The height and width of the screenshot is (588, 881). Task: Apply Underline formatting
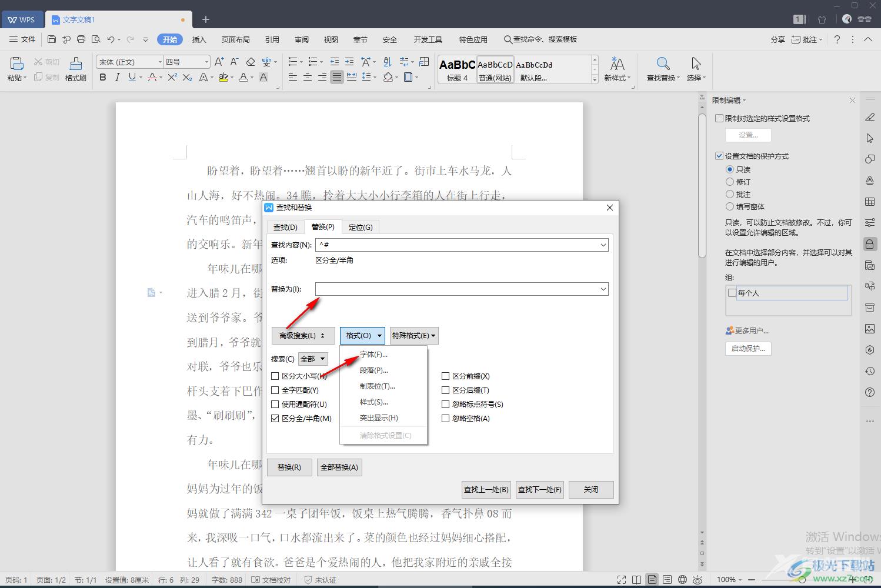pos(132,77)
